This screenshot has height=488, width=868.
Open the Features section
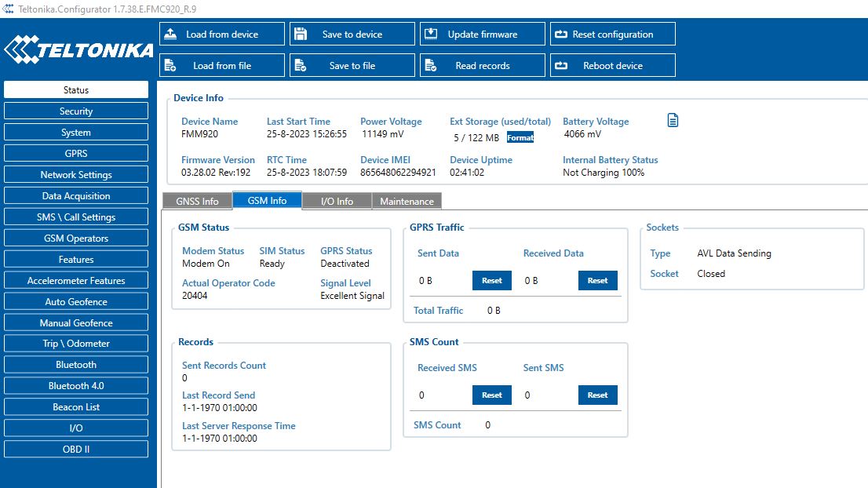click(76, 259)
